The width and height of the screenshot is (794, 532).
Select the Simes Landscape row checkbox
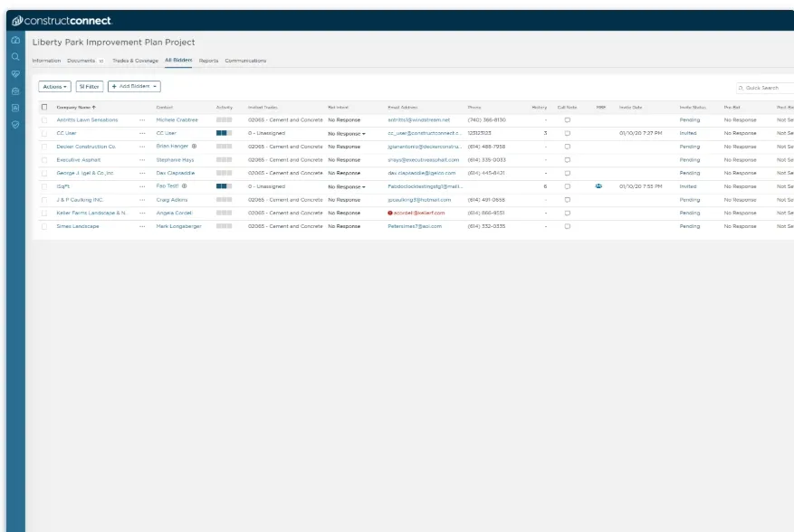[44, 226]
